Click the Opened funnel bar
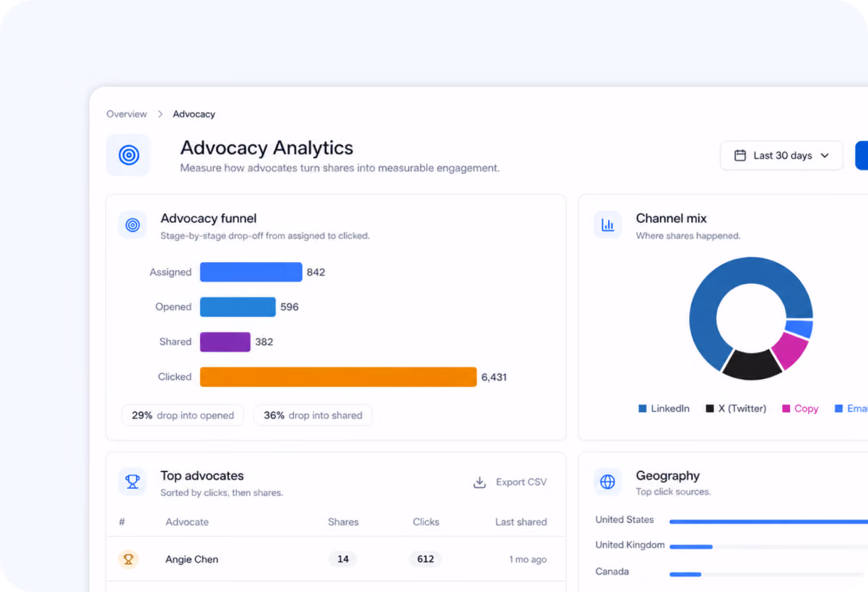 (238, 307)
